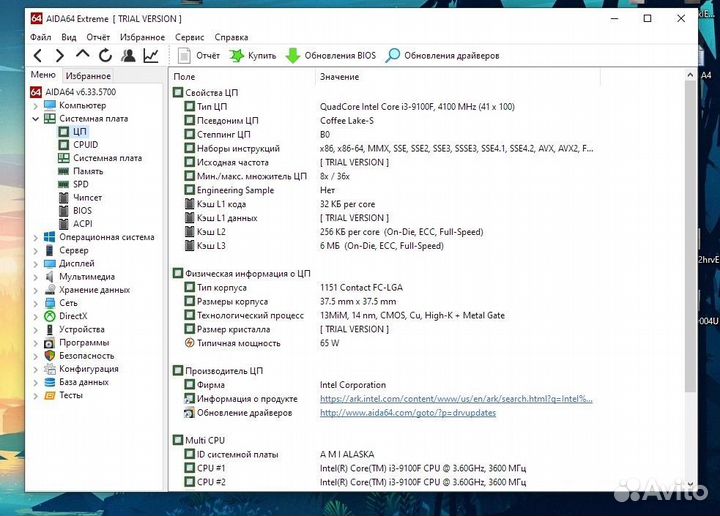720x516 pixels.
Task: Open the Вид menu
Action: [x=68, y=37]
